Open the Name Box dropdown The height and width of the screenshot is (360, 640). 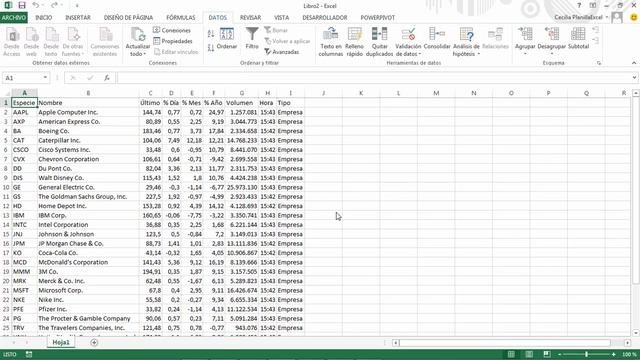(45, 78)
